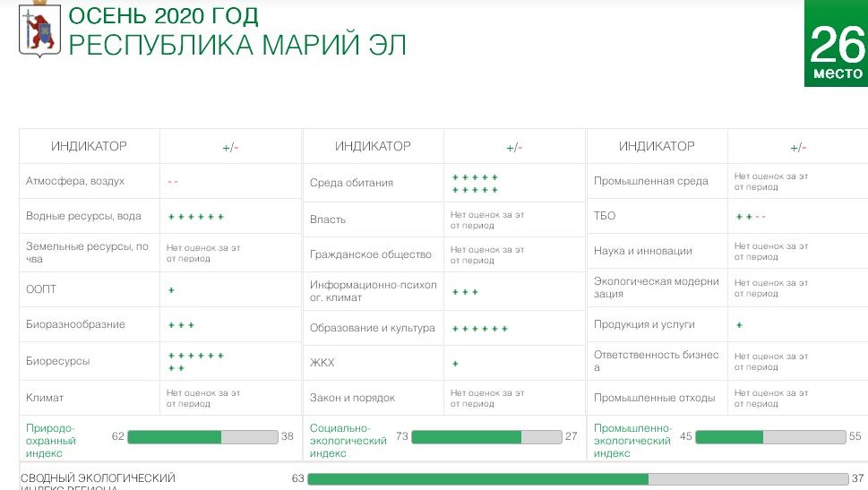Image resolution: width=868 pixels, height=490 pixels.
Task: Click the РЕСПУБЛИКА МАРИЙ ЭЛ title
Action: (236, 46)
